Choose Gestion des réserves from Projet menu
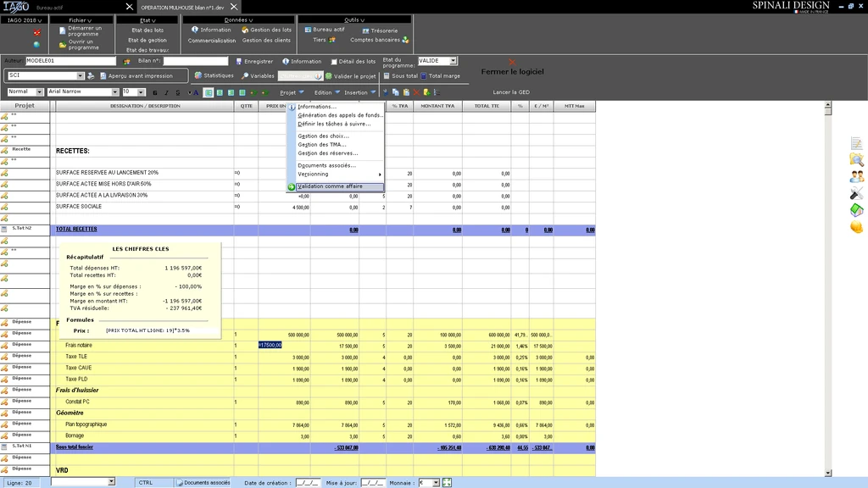 point(327,153)
